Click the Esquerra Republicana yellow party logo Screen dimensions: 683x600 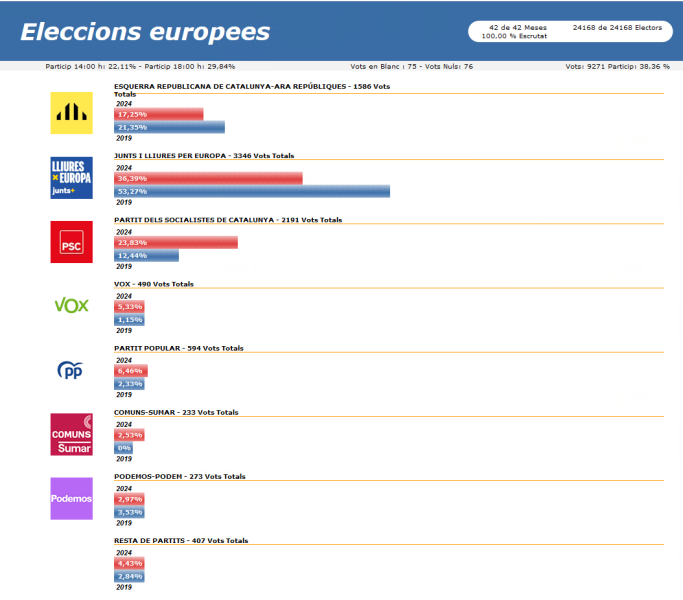coord(71,113)
